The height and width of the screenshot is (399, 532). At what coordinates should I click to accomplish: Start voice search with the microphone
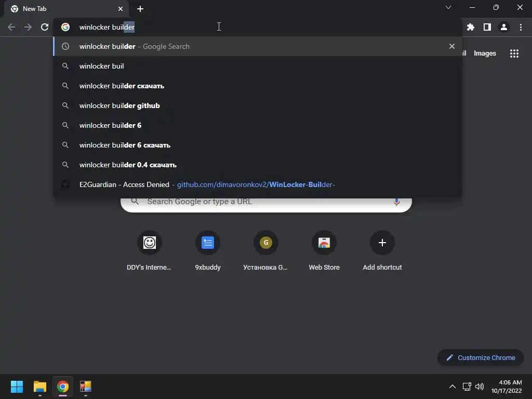coord(396,202)
